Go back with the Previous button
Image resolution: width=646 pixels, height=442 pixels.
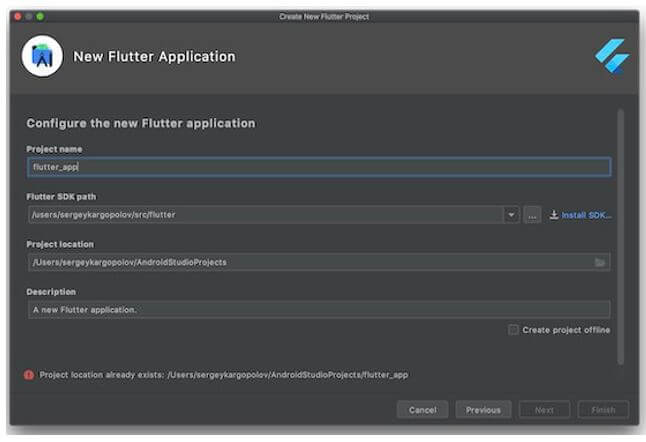click(483, 410)
